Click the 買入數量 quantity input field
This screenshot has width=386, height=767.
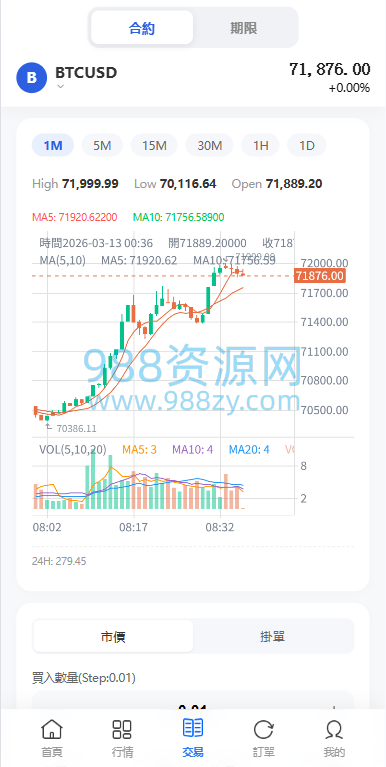pos(193,704)
